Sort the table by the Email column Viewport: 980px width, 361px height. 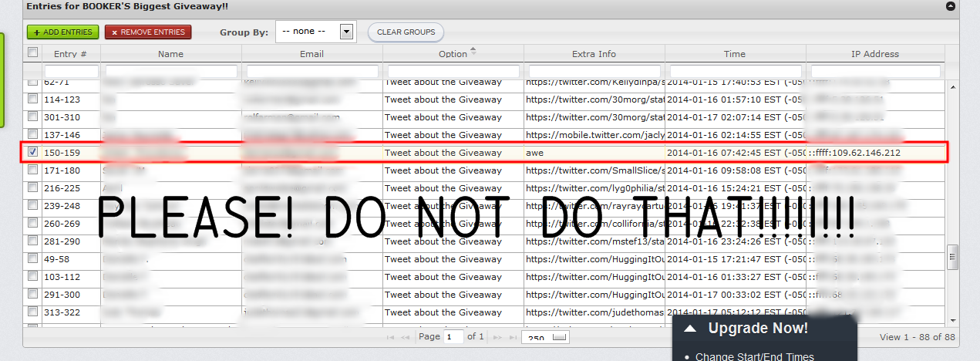312,54
